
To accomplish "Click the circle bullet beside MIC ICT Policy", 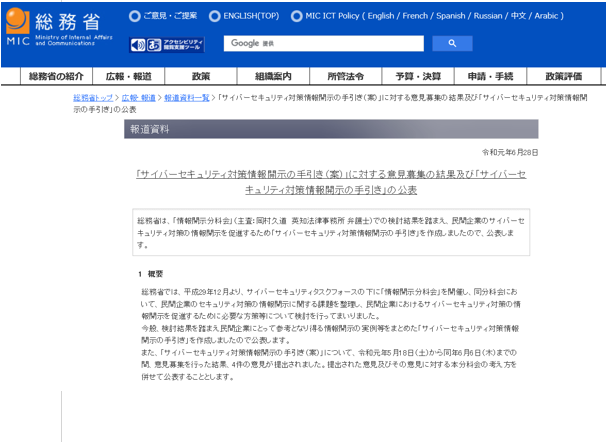I will [297, 16].
